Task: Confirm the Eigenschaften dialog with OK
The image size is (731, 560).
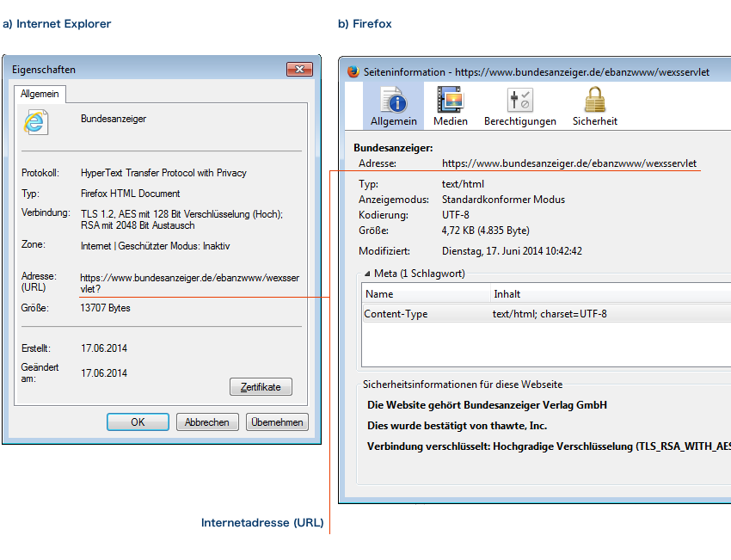Action: tap(138, 422)
